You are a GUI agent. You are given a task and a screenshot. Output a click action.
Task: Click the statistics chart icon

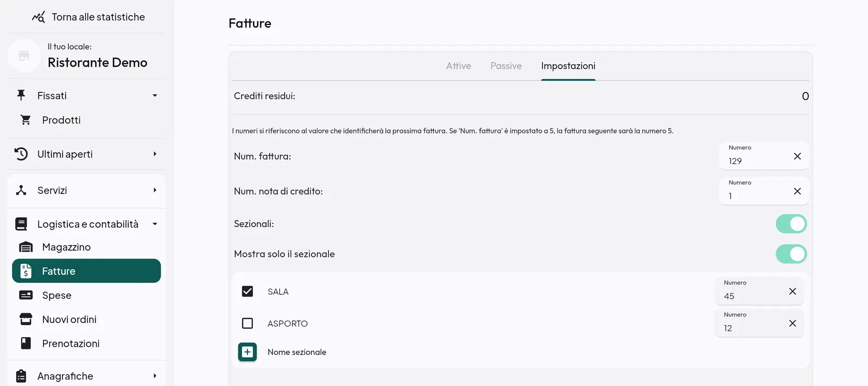pos(39,17)
